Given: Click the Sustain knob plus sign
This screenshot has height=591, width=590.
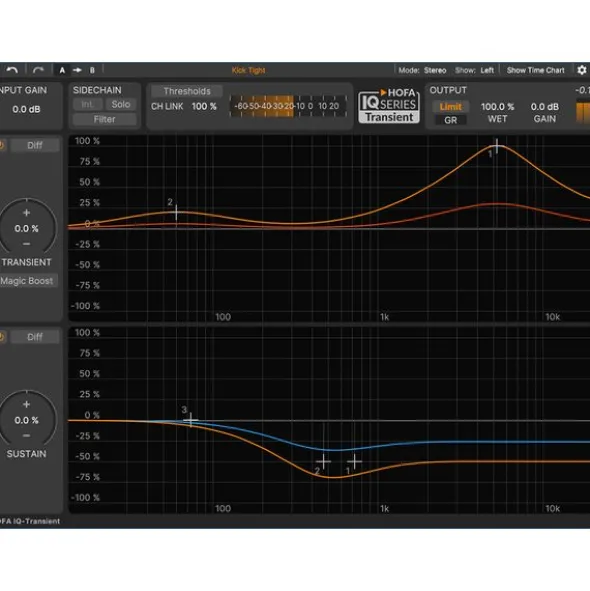Looking at the screenshot, I should tap(26, 404).
